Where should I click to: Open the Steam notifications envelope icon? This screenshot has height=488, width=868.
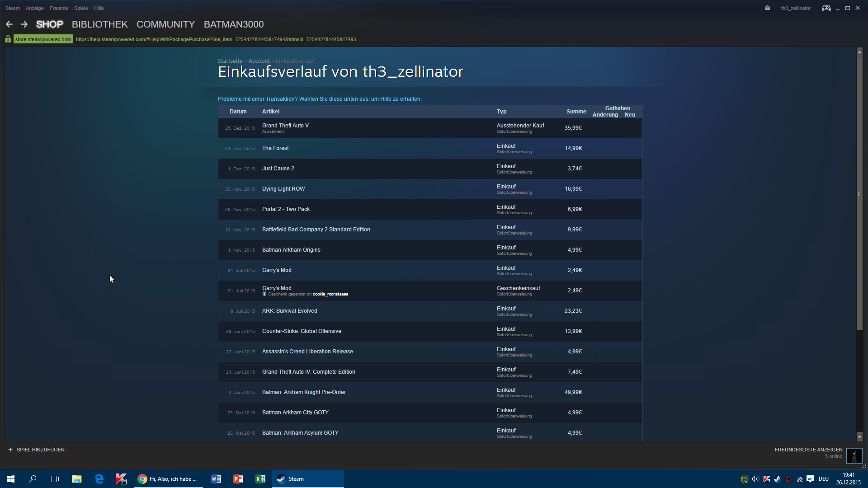coord(767,8)
